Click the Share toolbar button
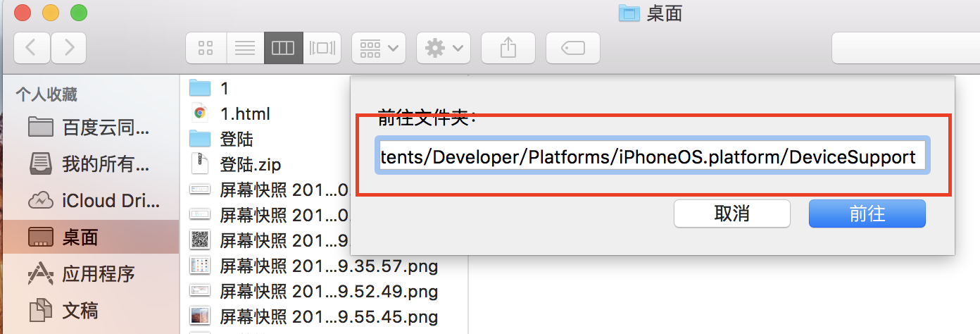980x334 pixels. coord(508,48)
